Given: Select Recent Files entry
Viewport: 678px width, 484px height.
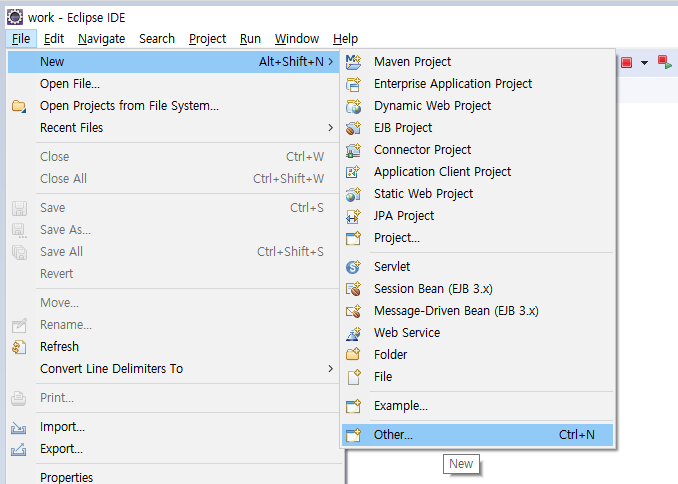Looking at the screenshot, I should coord(173,128).
